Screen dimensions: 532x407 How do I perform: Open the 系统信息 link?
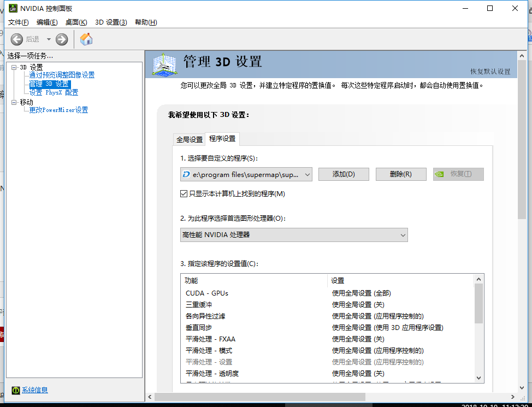click(x=35, y=391)
